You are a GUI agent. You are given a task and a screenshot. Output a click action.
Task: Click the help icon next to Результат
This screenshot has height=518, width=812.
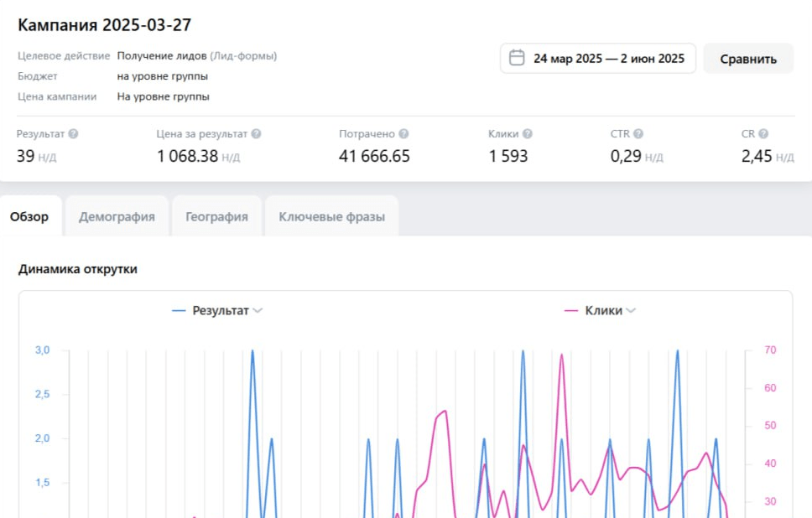[x=73, y=134]
